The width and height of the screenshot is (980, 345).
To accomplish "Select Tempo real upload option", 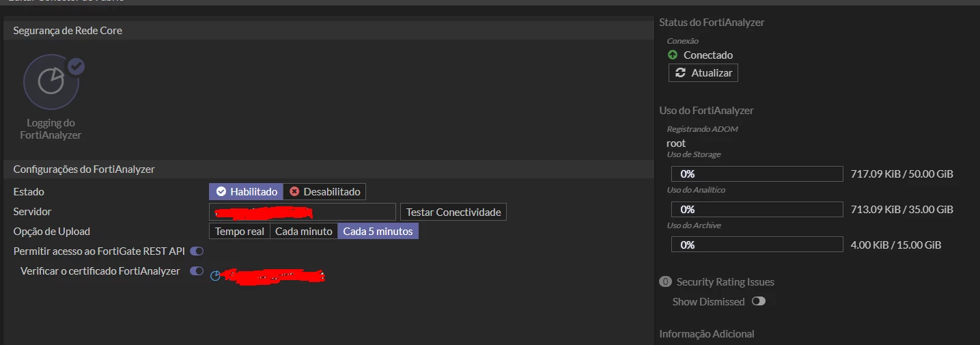I will (240, 232).
